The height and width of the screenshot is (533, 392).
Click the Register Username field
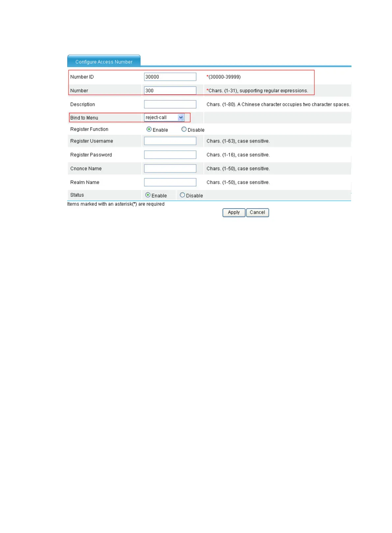tap(170, 141)
